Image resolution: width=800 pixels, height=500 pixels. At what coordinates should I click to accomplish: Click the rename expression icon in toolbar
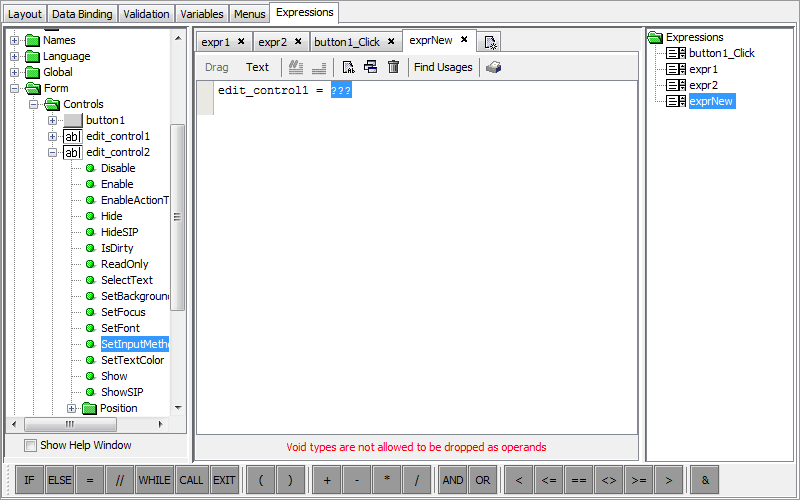click(348, 67)
